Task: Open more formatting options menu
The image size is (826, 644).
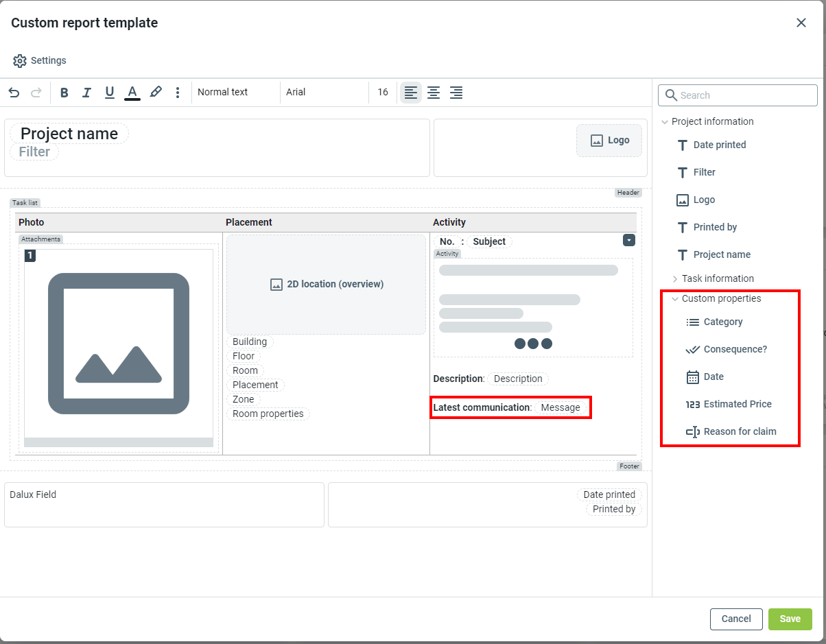Action: tap(178, 93)
